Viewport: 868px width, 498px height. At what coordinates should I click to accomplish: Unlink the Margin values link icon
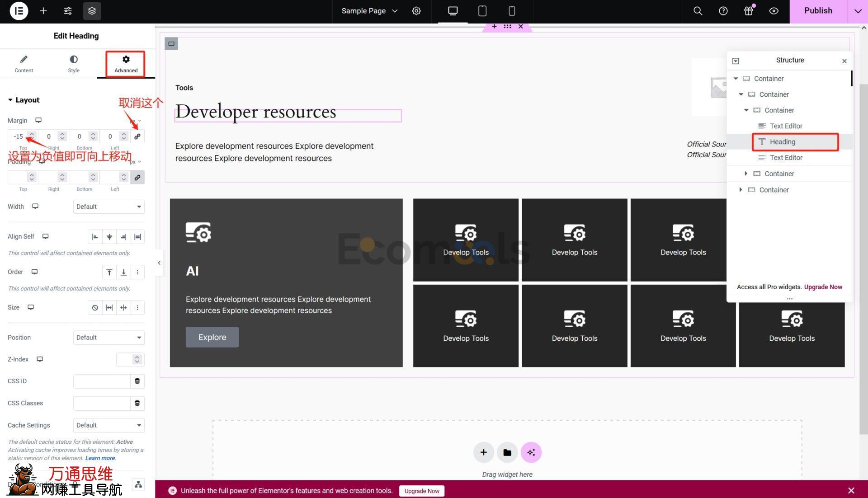[x=137, y=136]
